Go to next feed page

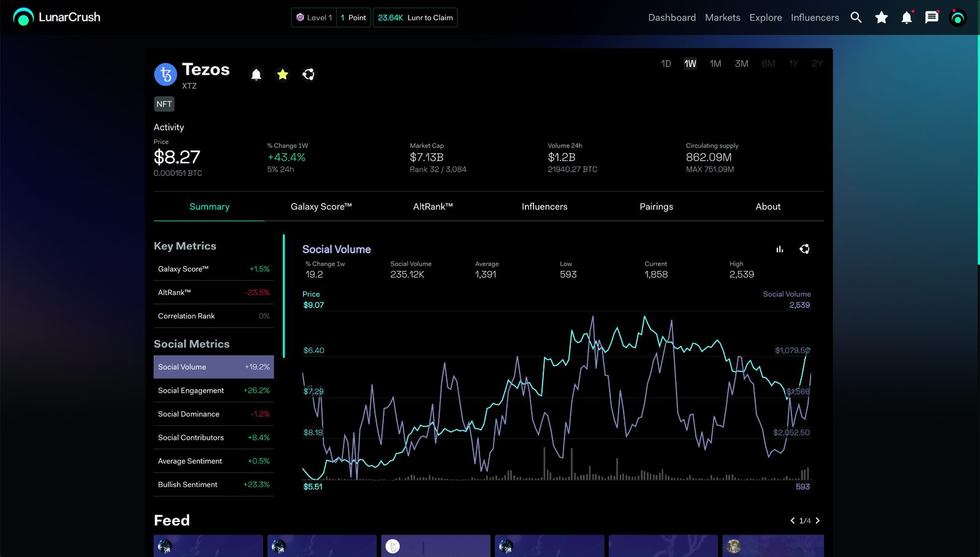(818, 521)
